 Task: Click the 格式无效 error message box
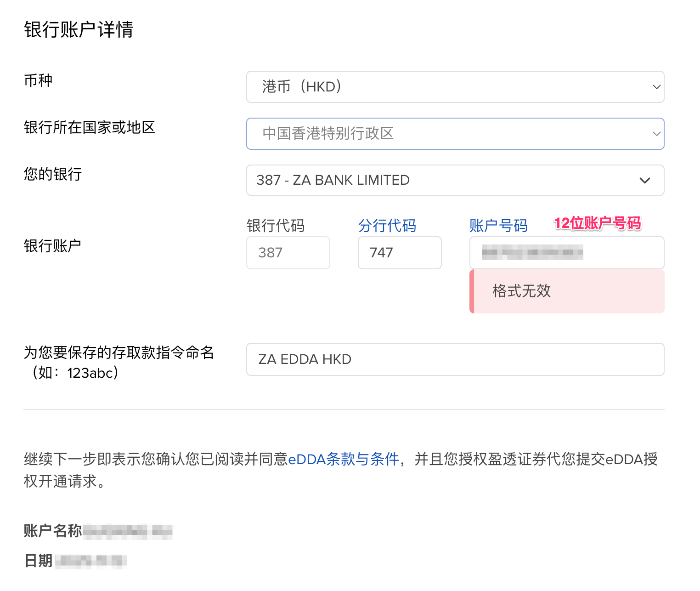(567, 291)
